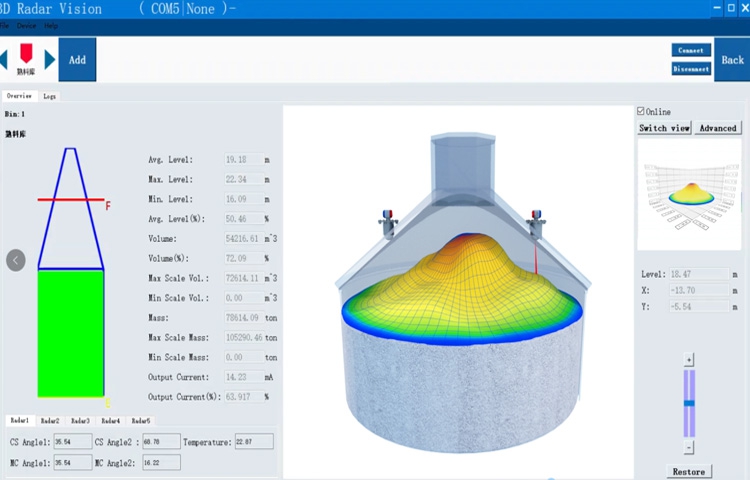
Task: Switch to the Logs tab
Action: (50, 96)
